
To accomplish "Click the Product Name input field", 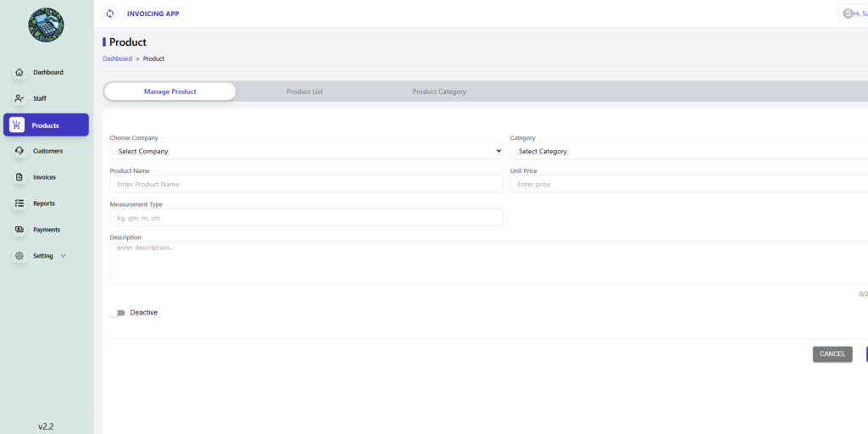I will (x=306, y=184).
